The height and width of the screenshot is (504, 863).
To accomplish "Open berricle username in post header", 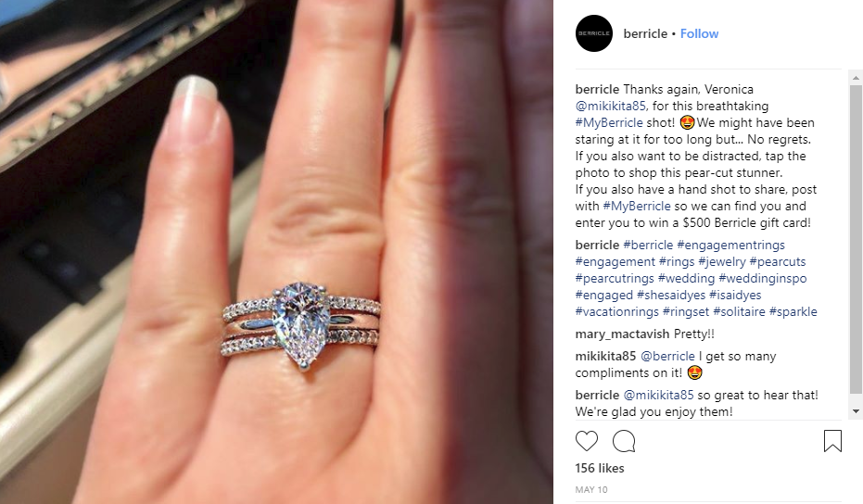I will click(x=645, y=33).
